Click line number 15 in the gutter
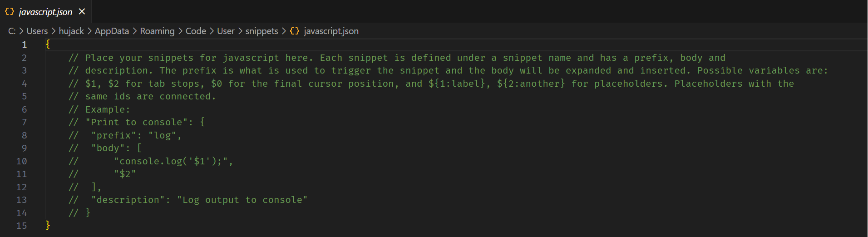 point(22,226)
